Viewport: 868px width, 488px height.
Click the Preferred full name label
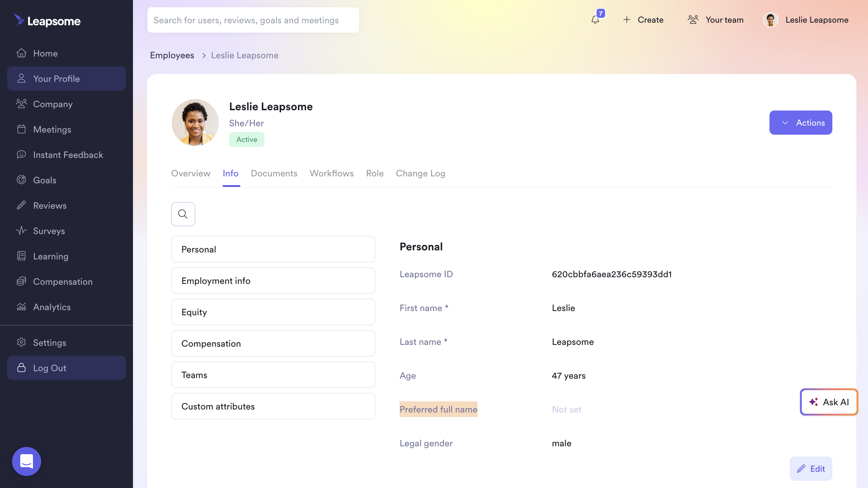[438, 409]
